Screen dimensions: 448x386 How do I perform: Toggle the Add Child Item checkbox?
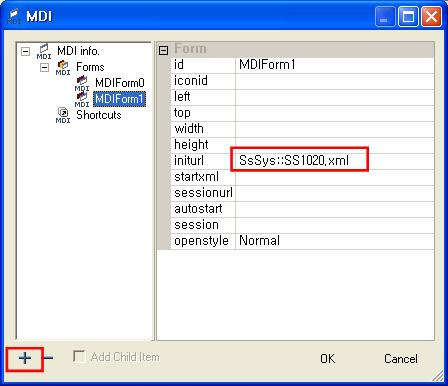(x=79, y=356)
